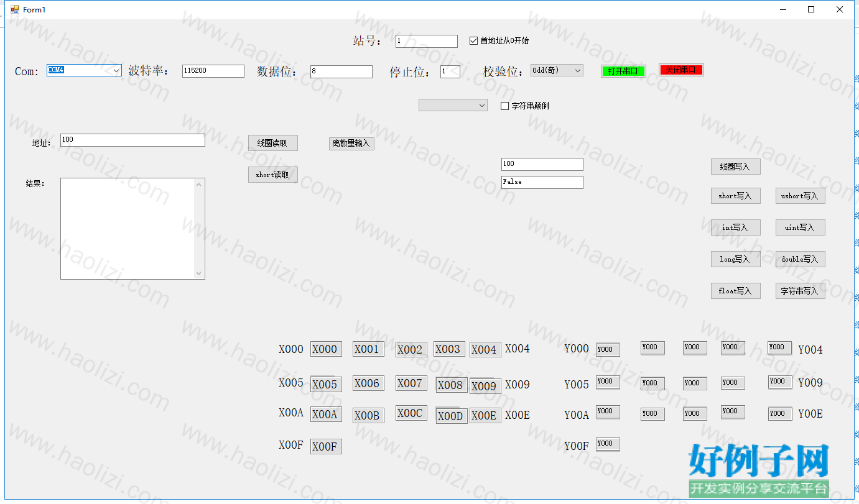This screenshot has height=504, width=859.
Task: Click the Form1 window icon in title bar
Action: (15, 9)
